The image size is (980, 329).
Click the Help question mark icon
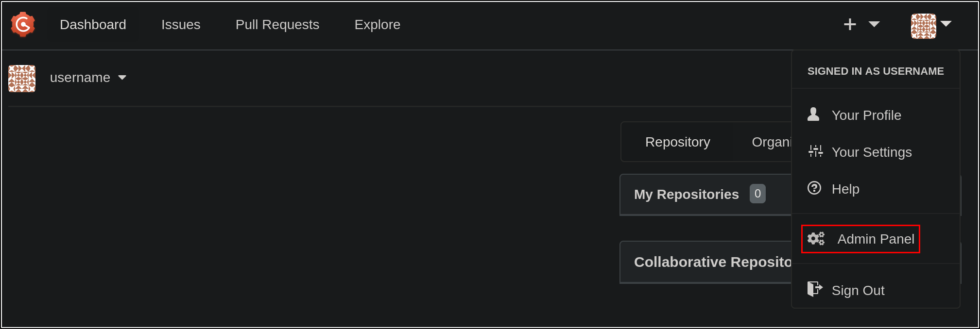(x=814, y=188)
